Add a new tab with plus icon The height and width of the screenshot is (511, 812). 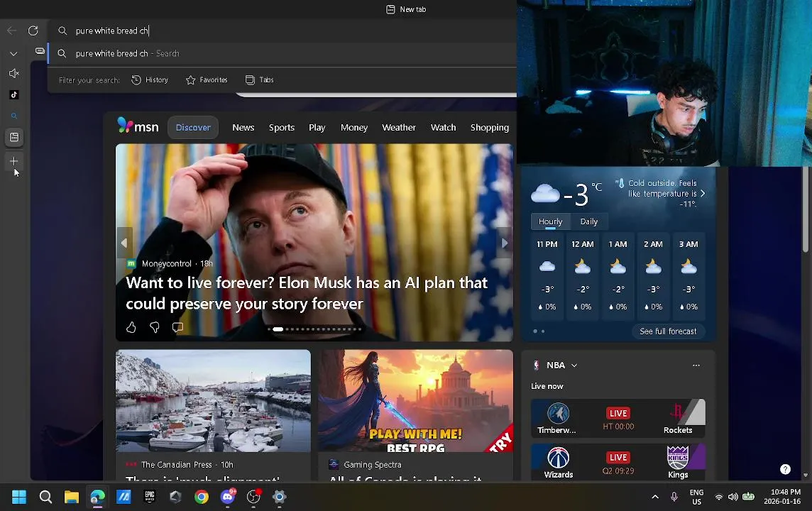click(x=14, y=161)
